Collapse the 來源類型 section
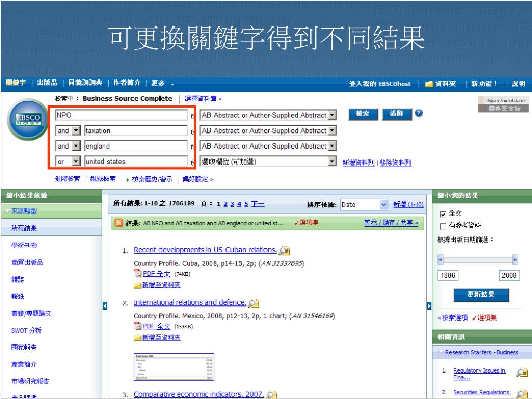Image resolution: width=532 pixels, height=399 pixels. click(x=7, y=211)
